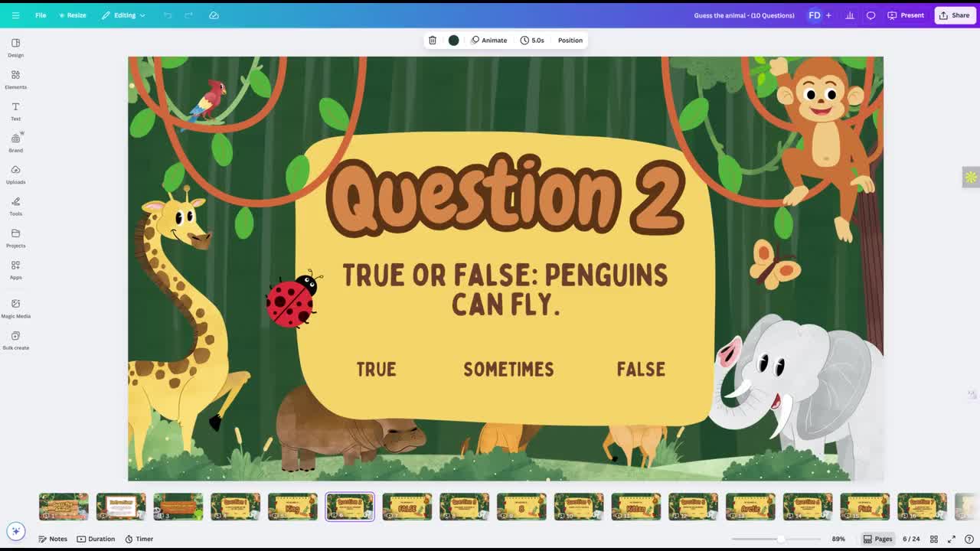The width and height of the screenshot is (980, 551).
Task: Click the Share button
Action: 955,15
